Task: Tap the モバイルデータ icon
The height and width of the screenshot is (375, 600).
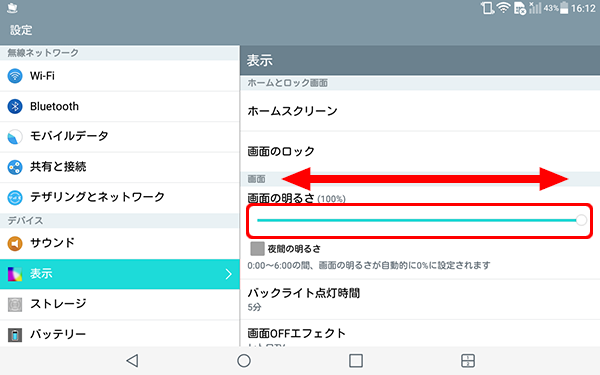Action: [15, 137]
